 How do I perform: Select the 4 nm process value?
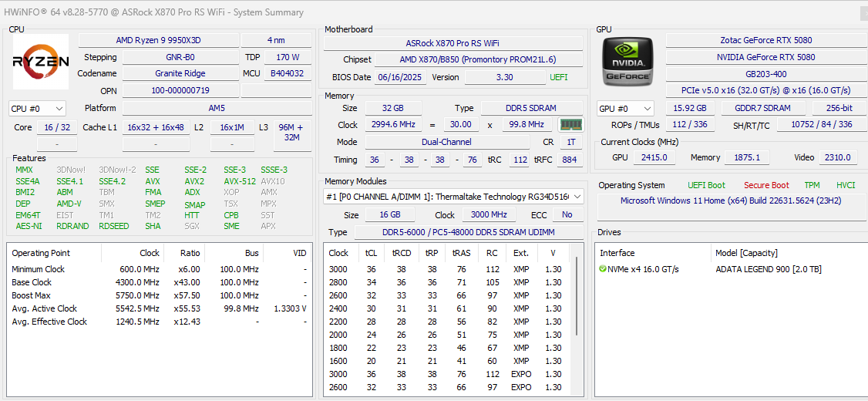276,40
